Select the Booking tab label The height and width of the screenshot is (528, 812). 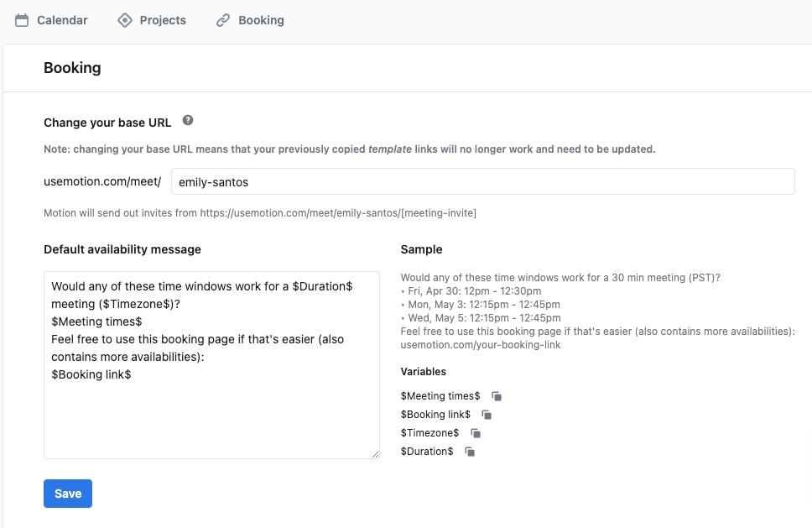point(261,20)
